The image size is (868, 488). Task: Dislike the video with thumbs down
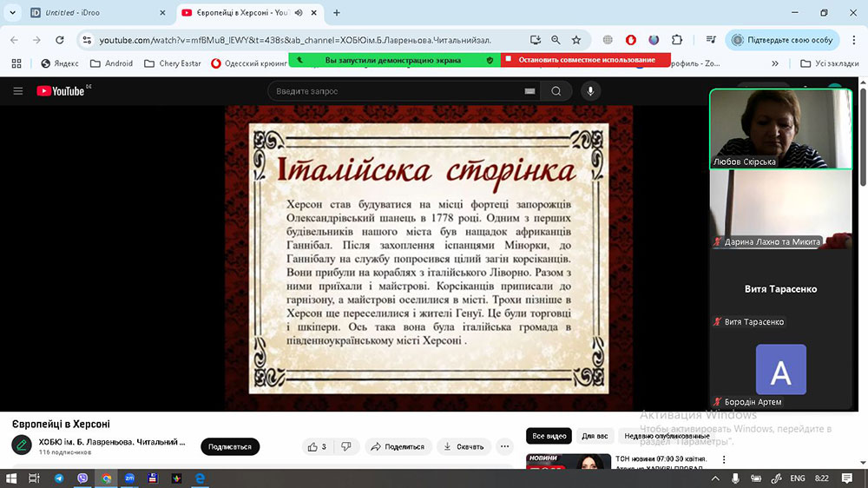tap(346, 446)
